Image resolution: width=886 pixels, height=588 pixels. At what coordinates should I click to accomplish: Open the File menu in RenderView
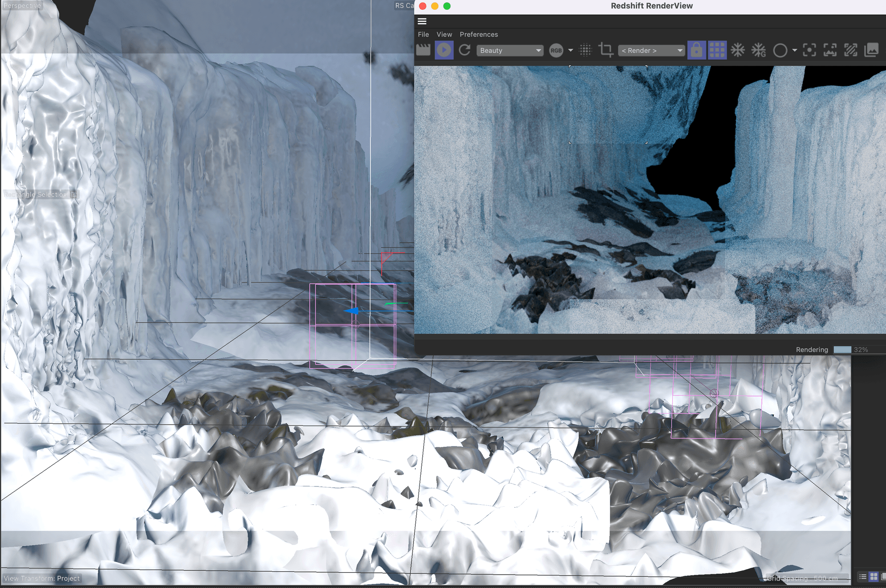[x=423, y=35]
